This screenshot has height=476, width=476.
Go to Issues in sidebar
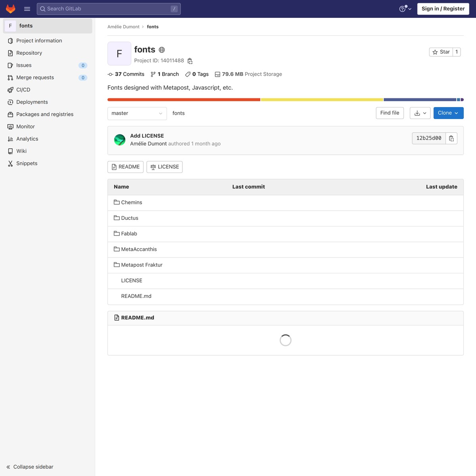click(x=24, y=65)
